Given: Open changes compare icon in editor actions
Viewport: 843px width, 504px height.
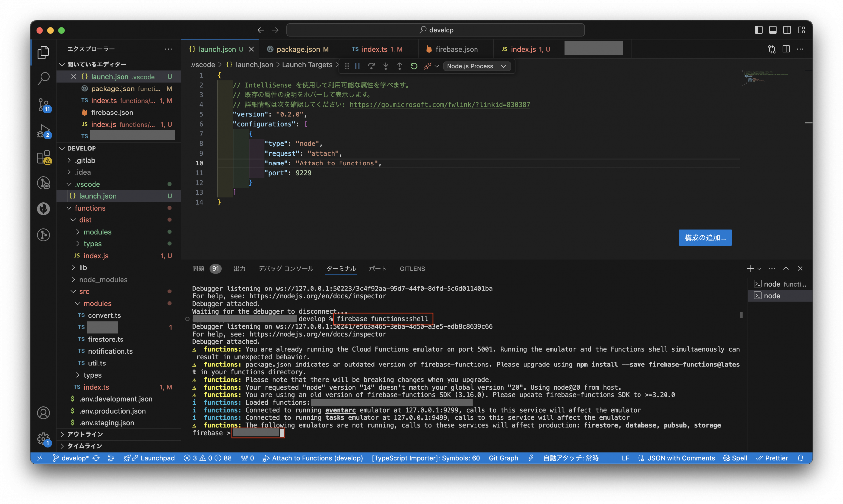Looking at the screenshot, I should (772, 49).
